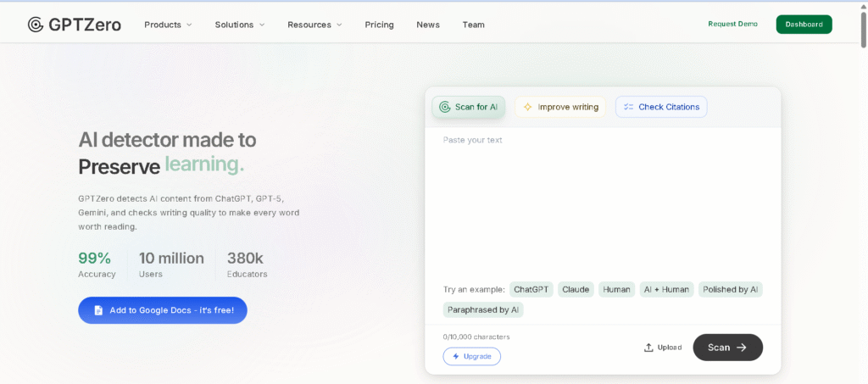Open the Solutions dropdown menu
The image size is (868, 384).
(240, 25)
